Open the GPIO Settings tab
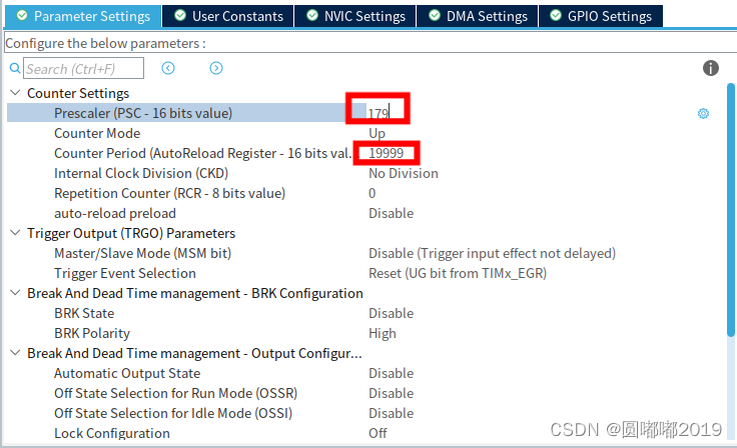This screenshot has height=448, width=737. coord(601,16)
